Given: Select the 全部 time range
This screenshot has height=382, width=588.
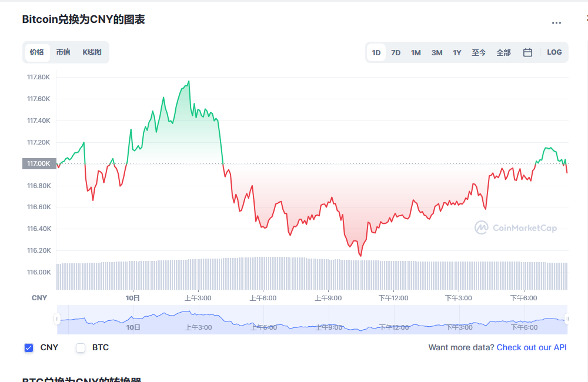Looking at the screenshot, I should tap(503, 52).
